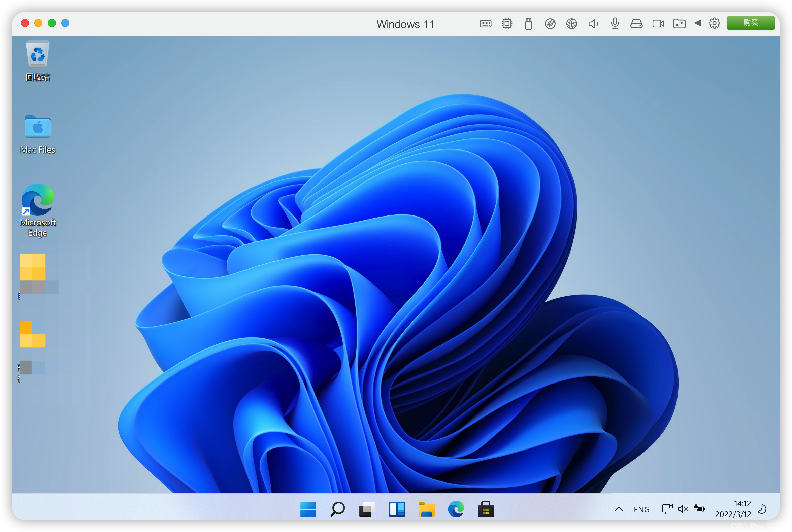Open Microsoft Store in taskbar
Image resolution: width=792 pixels, height=532 pixels.
point(486,509)
